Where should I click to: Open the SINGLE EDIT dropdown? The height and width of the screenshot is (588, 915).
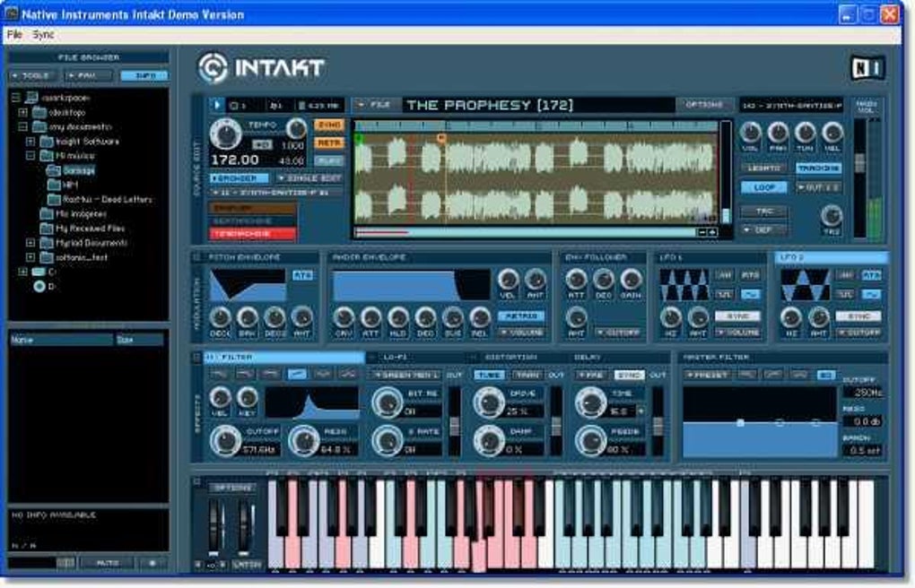[309, 177]
